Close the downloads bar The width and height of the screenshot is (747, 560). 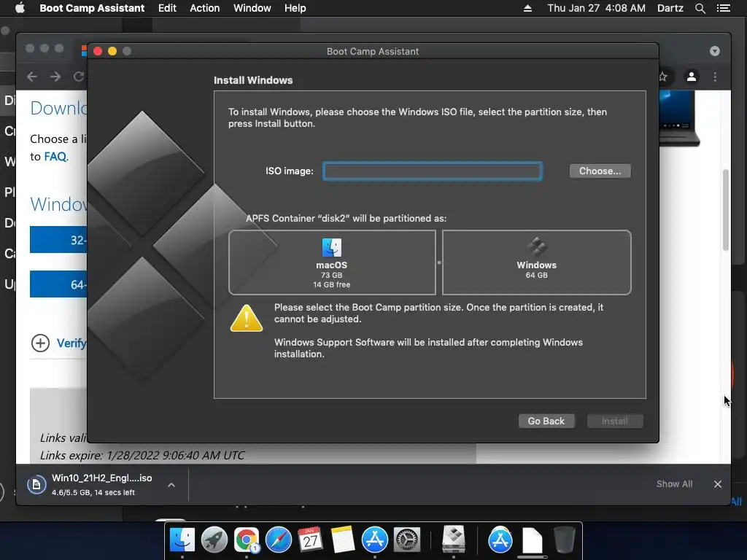click(x=718, y=484)
